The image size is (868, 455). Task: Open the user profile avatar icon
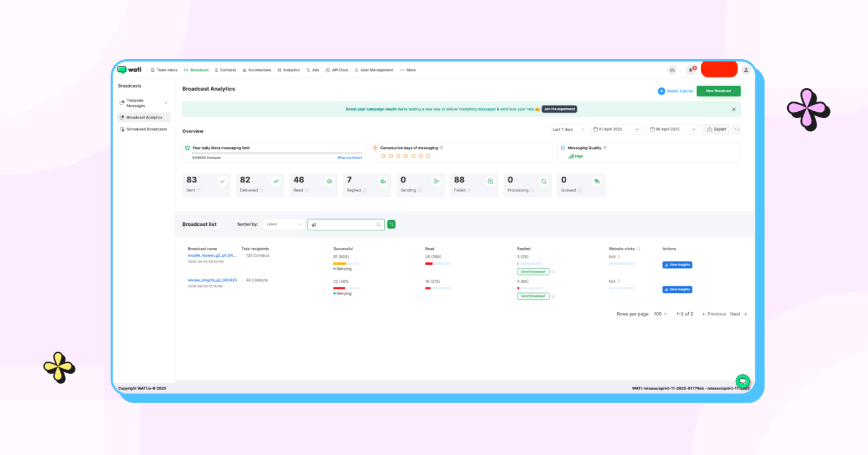(746, 70)
